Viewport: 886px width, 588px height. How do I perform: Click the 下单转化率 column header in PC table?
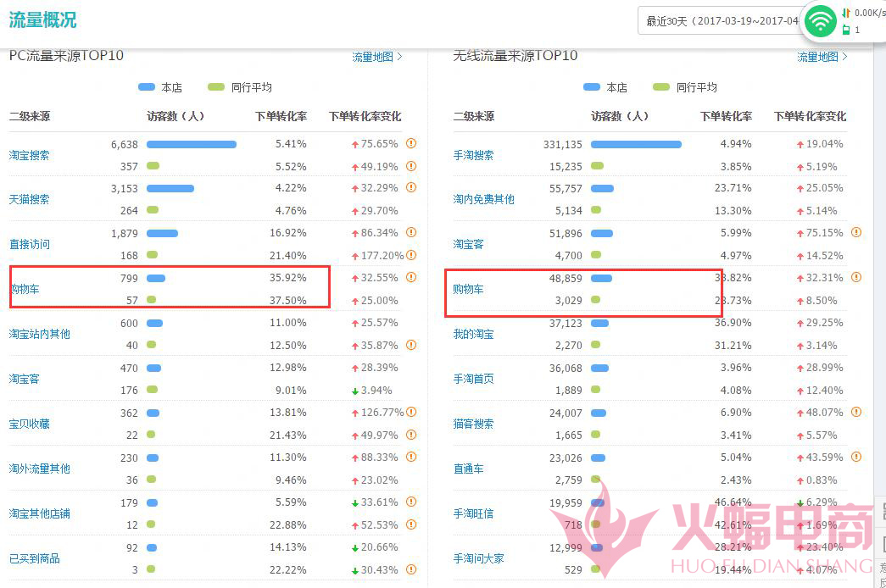tap(281, 116)
